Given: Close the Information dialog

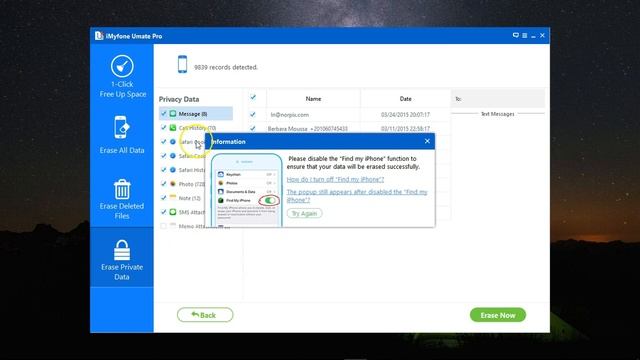Looking at the screenshot, I should click(427, 141).
